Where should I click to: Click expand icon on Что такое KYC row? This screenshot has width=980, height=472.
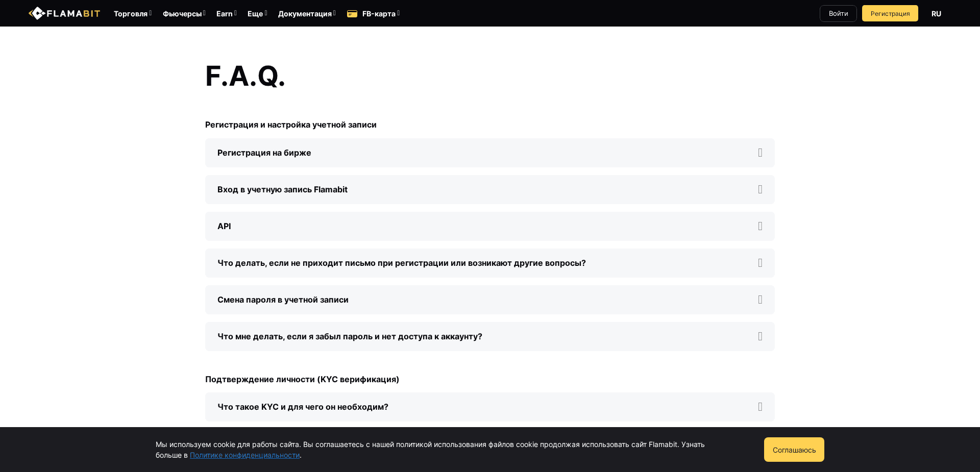click(760, 407)
